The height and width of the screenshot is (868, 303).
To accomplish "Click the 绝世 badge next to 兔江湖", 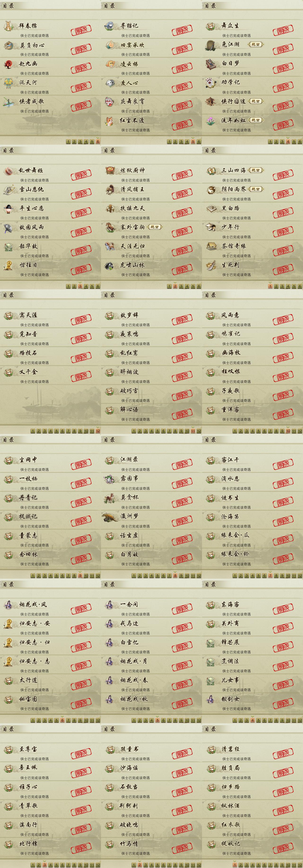I will point(256,44).
